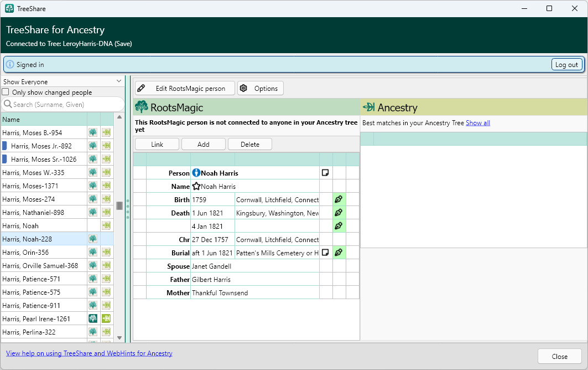Click edit pen icon on 4 Jan 1821 row

[x=339, y=226]
